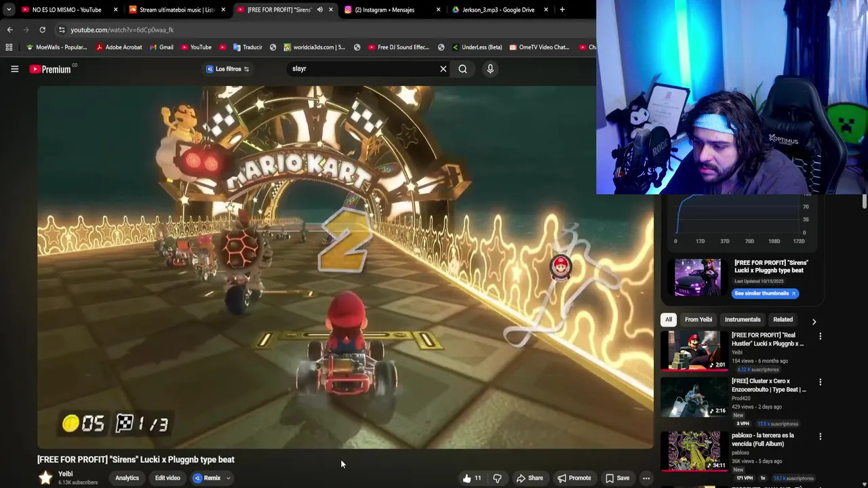Open the Gmail bookmark

[161, 47]
